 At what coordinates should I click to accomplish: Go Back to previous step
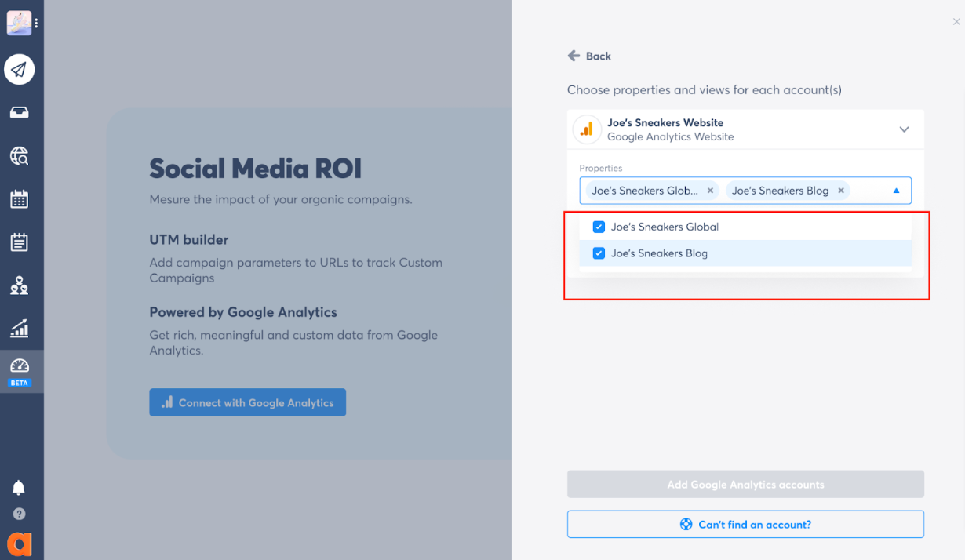coord(589,56)
